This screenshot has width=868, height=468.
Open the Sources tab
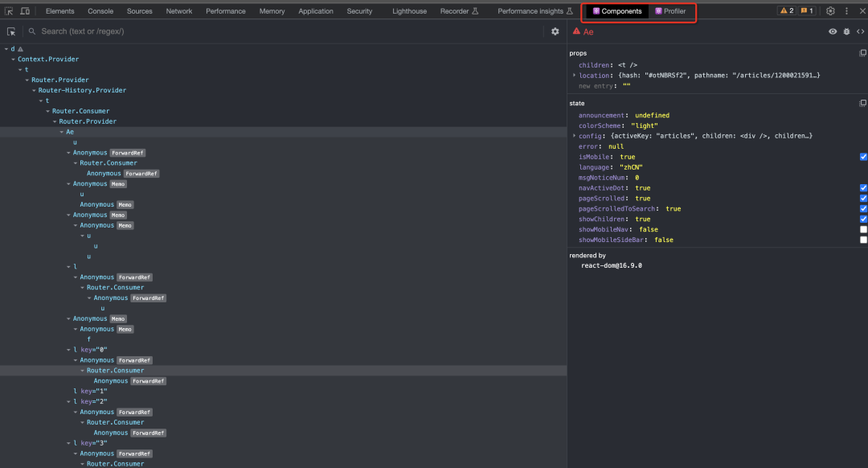click(140, 11)
